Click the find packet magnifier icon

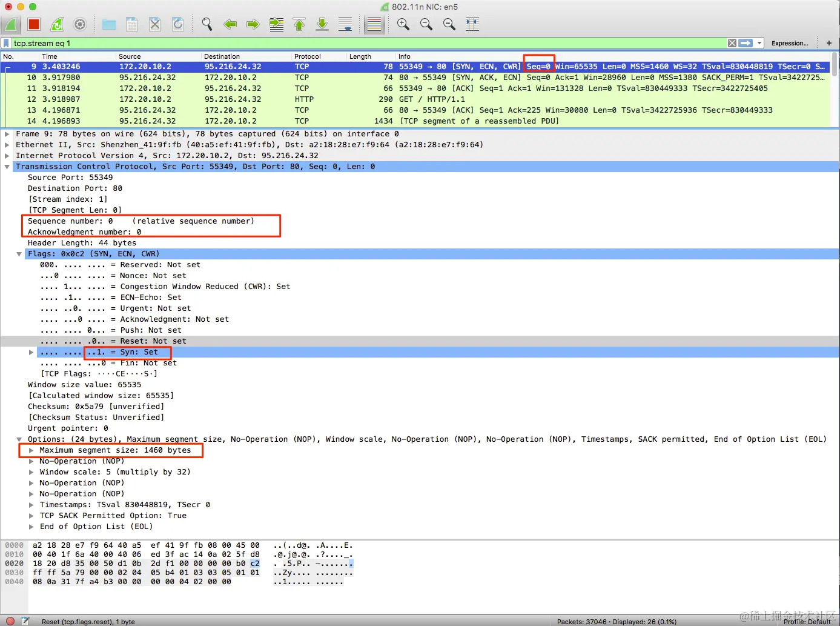click(207, 24)
